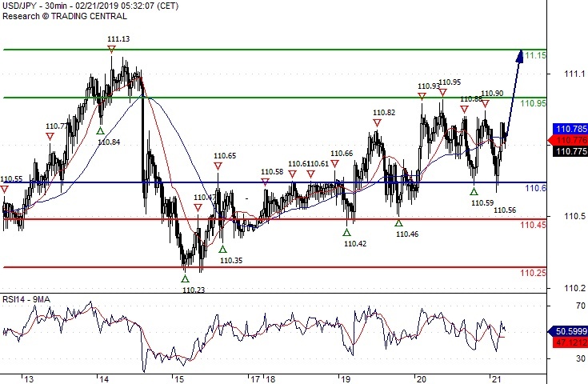This screenshot has width=588, height=384.
Task: Click the black 110.95 peak label beside 110.93
Action: pos(450,82)
